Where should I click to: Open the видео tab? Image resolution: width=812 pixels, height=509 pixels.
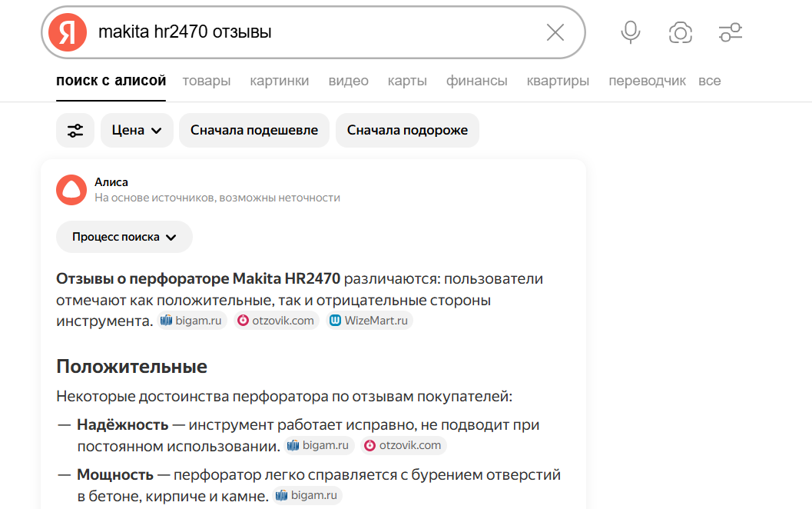[349, 81]
